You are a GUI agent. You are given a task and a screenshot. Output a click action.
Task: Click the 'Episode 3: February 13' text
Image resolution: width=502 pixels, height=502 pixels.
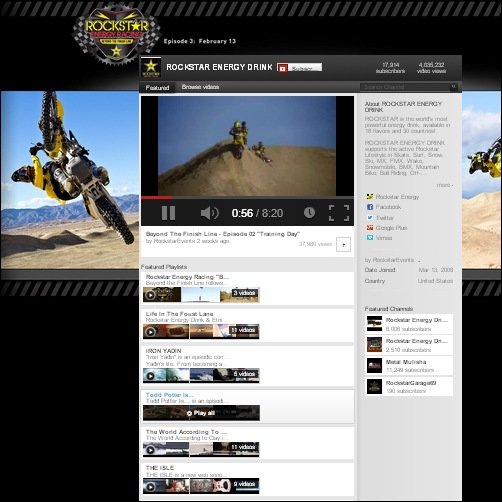pos(200,41)
